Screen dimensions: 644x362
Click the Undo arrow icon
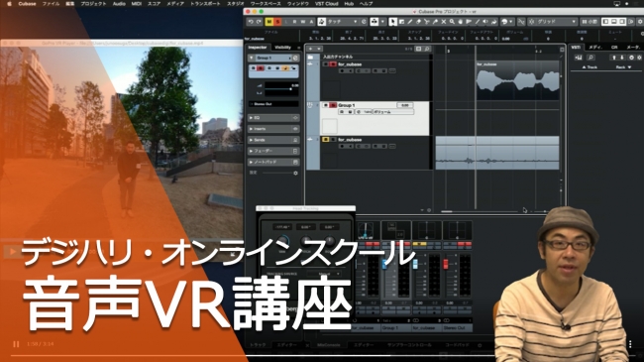(x=251, y=22)
